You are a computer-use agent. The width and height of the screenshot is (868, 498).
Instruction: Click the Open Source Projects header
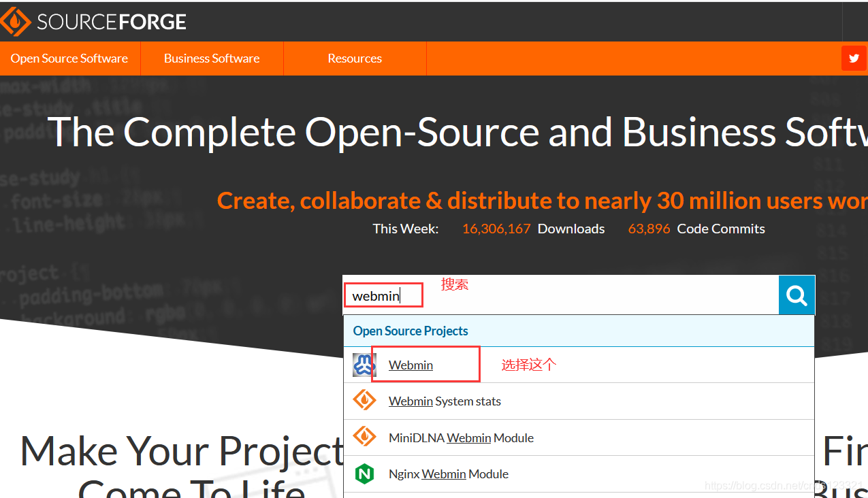(579, 331)
